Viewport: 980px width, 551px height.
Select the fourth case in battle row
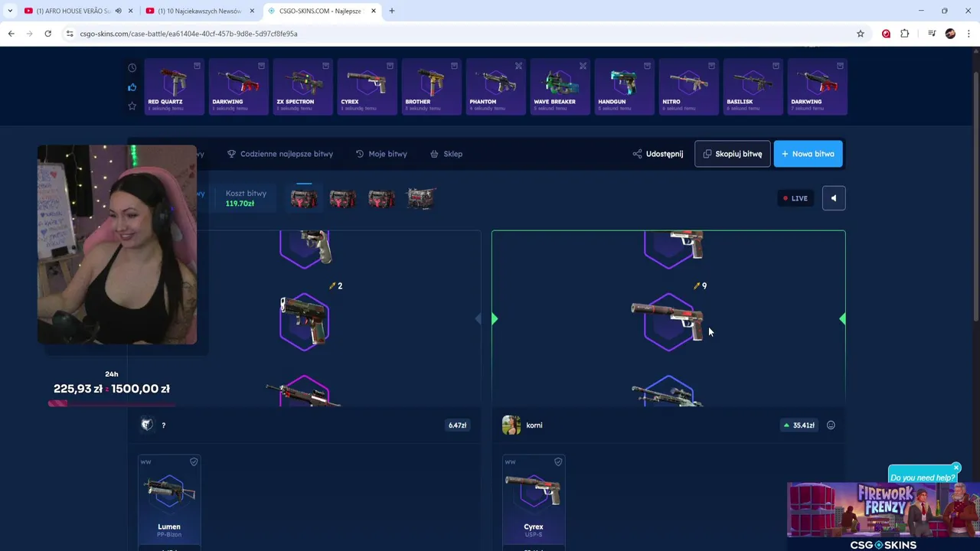pyautogui.click(x=420, y=199)
